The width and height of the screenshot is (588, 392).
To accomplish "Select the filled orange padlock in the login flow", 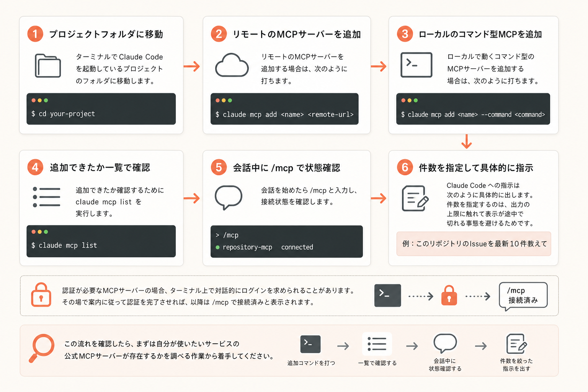I will pos(449,295).
